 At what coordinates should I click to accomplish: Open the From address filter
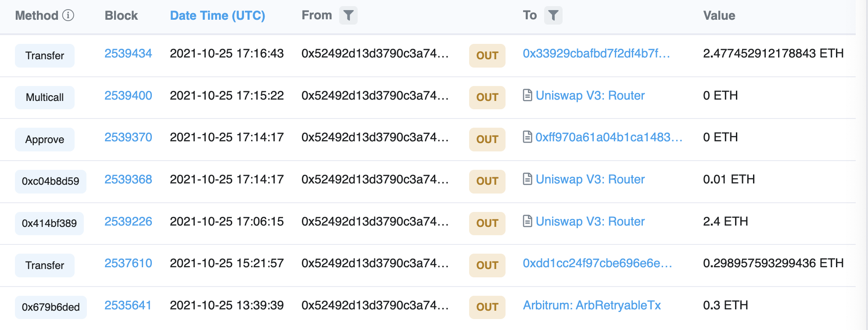pyautogui.click(x=348, y=15)
